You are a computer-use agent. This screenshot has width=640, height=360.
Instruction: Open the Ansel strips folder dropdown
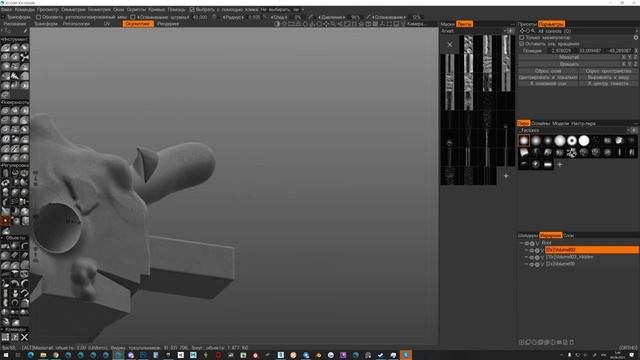point(477,31)
